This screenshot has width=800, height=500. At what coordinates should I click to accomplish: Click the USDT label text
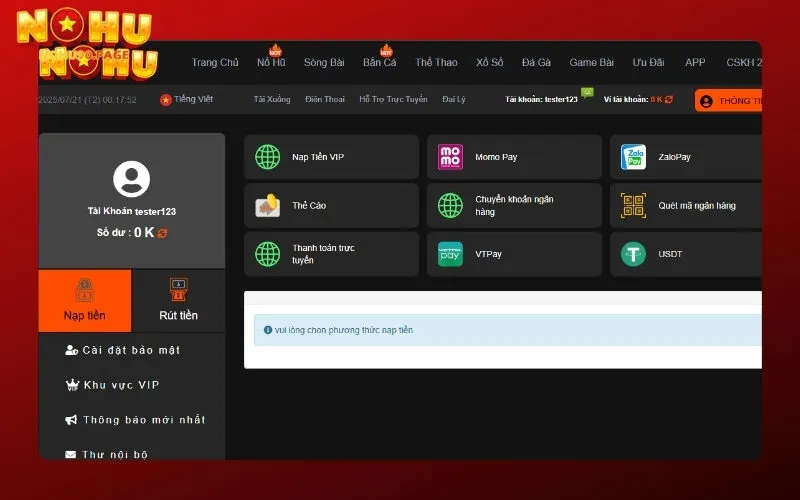tap(670, 254)
